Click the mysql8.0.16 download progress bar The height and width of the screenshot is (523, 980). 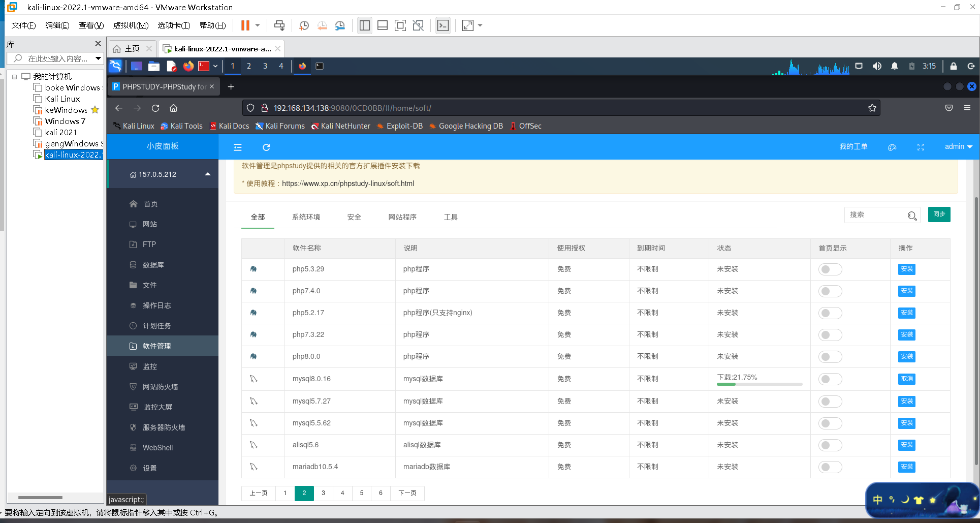[x=760, y=384]
